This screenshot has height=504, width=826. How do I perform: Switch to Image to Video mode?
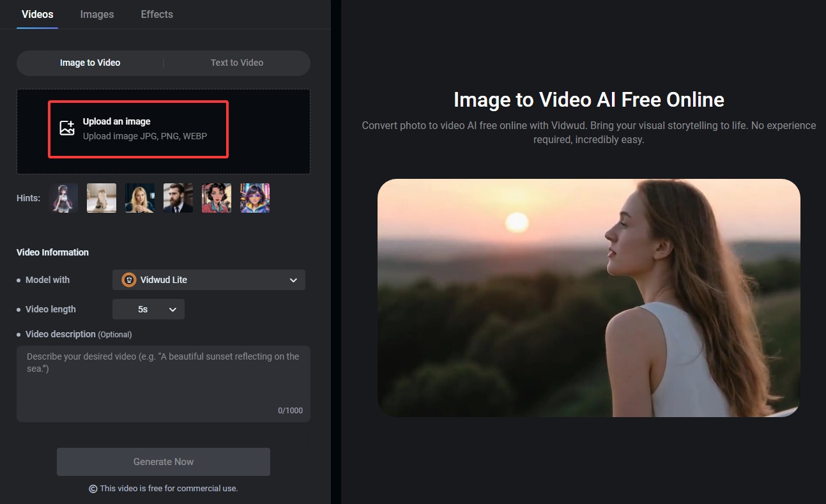click(x=90, y=63)
